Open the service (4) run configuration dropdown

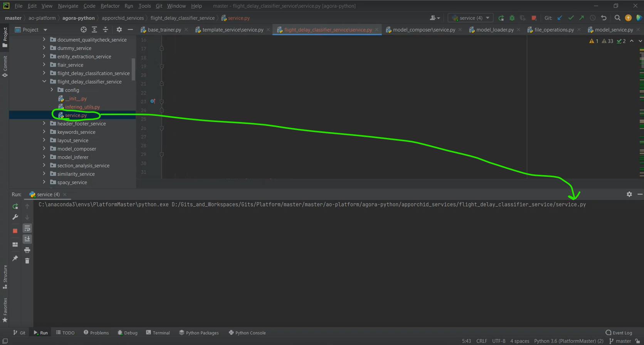coord(471,18)
